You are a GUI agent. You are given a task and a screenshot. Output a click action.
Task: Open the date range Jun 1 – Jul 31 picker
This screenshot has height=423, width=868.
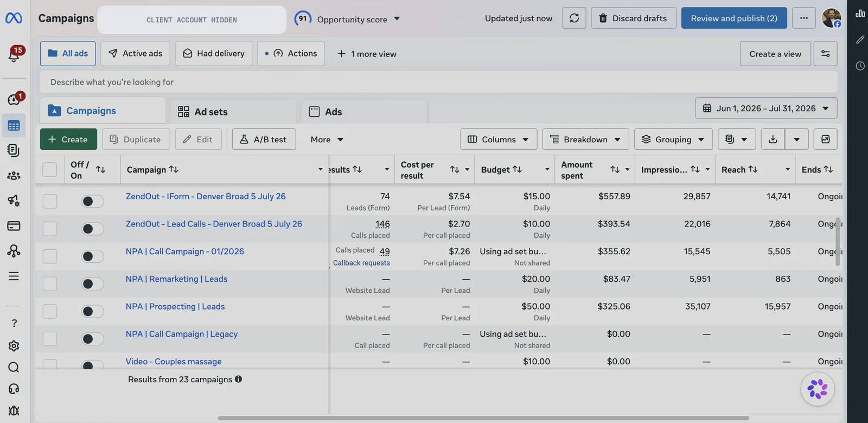766,108
